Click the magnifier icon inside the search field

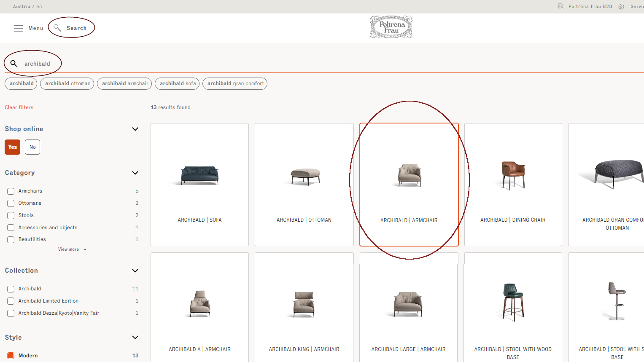[x=14, y=63]
